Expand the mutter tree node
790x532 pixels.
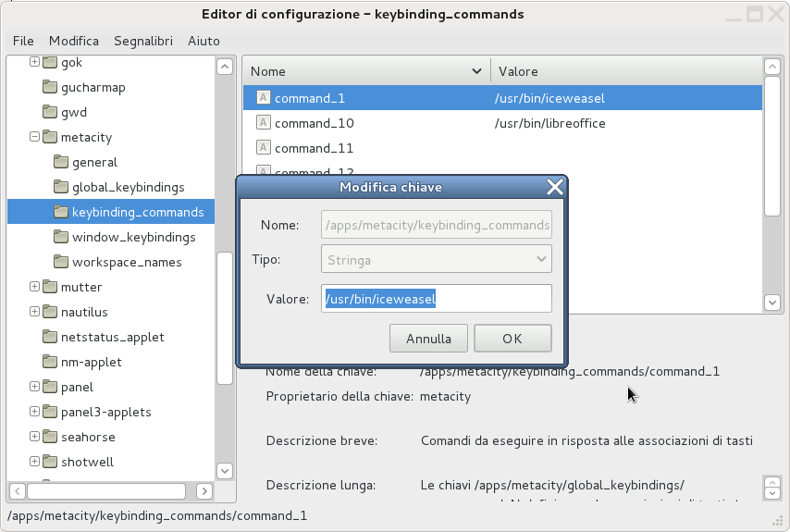pyautogui.click(x=35, y=288)
